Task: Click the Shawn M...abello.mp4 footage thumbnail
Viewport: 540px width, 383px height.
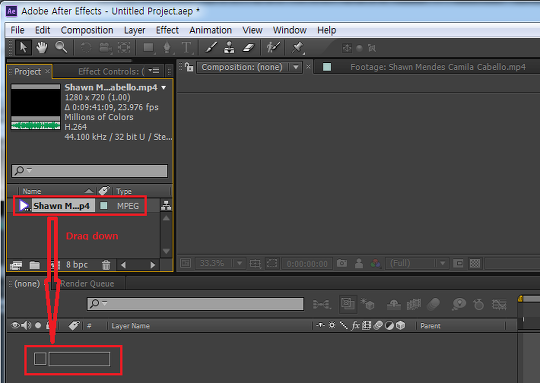Action: tap(35, 106)
